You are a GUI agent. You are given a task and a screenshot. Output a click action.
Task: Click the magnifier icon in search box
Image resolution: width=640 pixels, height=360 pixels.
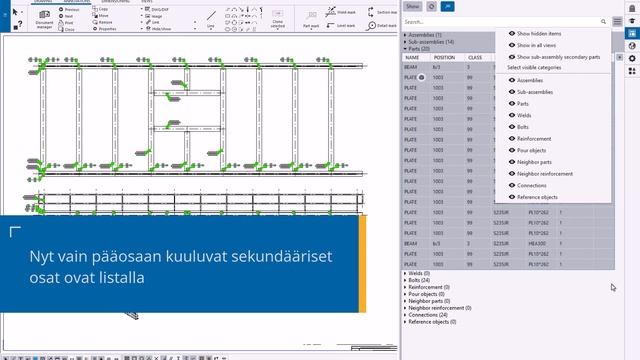(603, 22)
